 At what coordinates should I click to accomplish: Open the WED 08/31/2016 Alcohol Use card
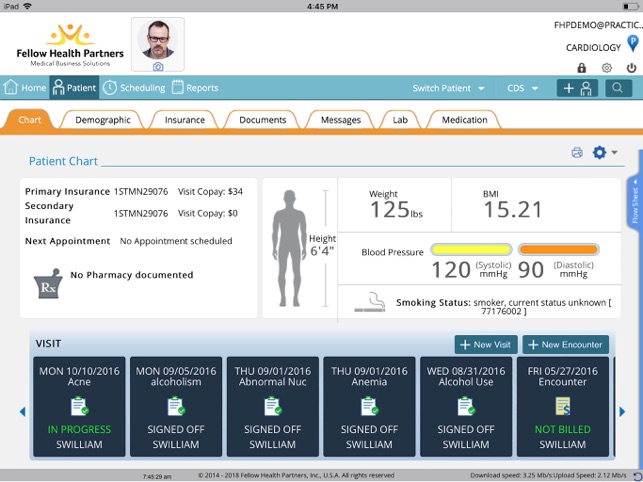(x=466, y=407)
